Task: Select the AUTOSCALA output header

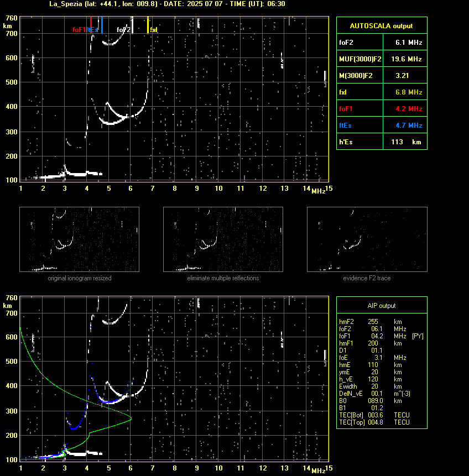Action: [382, 25]
